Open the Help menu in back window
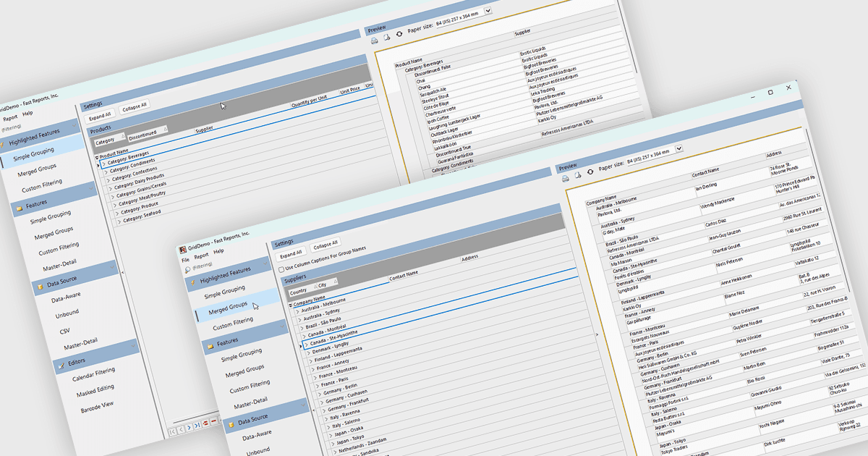Viewport: 868px width, 456px height. [27, 114]
